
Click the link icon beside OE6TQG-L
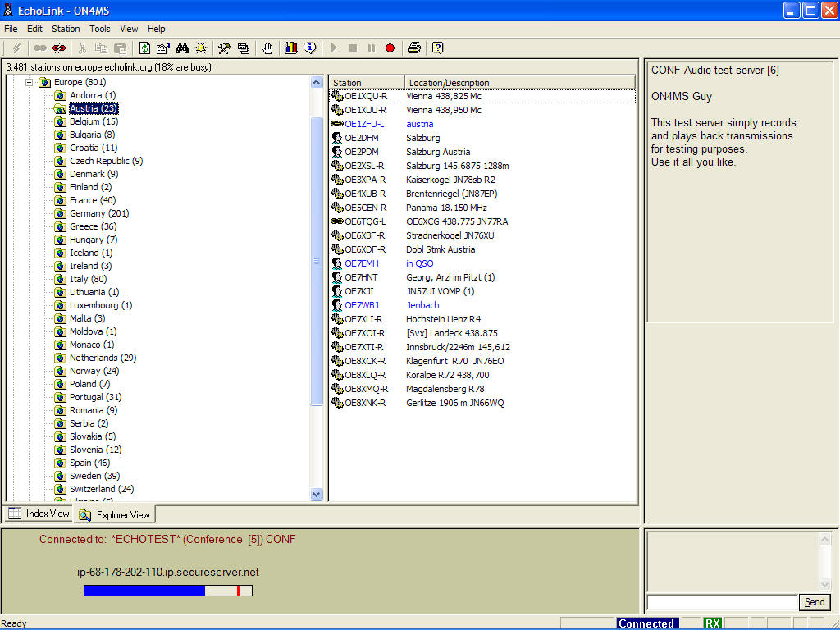tap(337, 221)
